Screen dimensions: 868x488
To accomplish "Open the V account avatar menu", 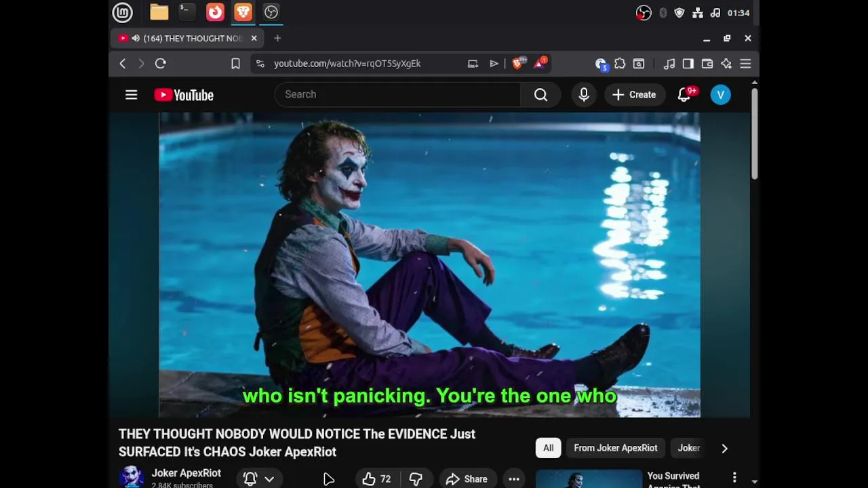I will 721,95.
